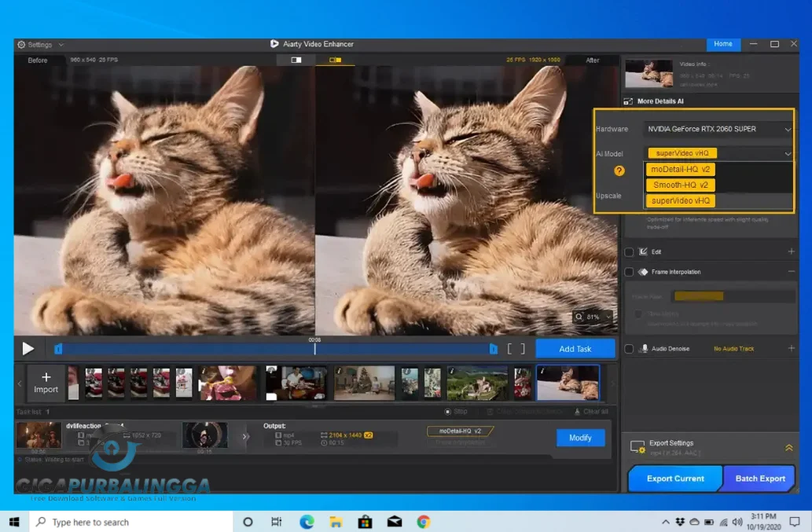This screenshot has height=532, width=812.
Task: Click the Home button in title bar
Action: coord(723,44)
